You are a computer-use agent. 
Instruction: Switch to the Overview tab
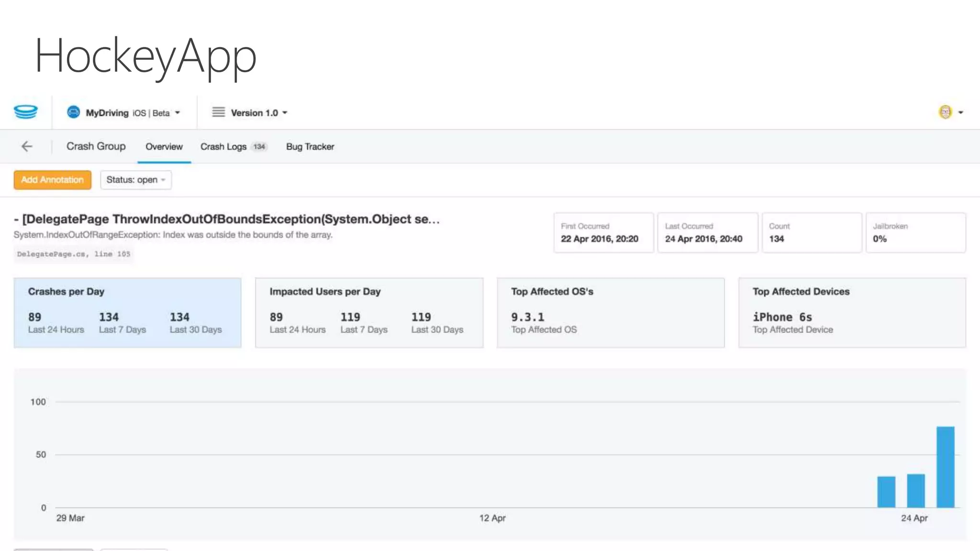click(164, 147)
